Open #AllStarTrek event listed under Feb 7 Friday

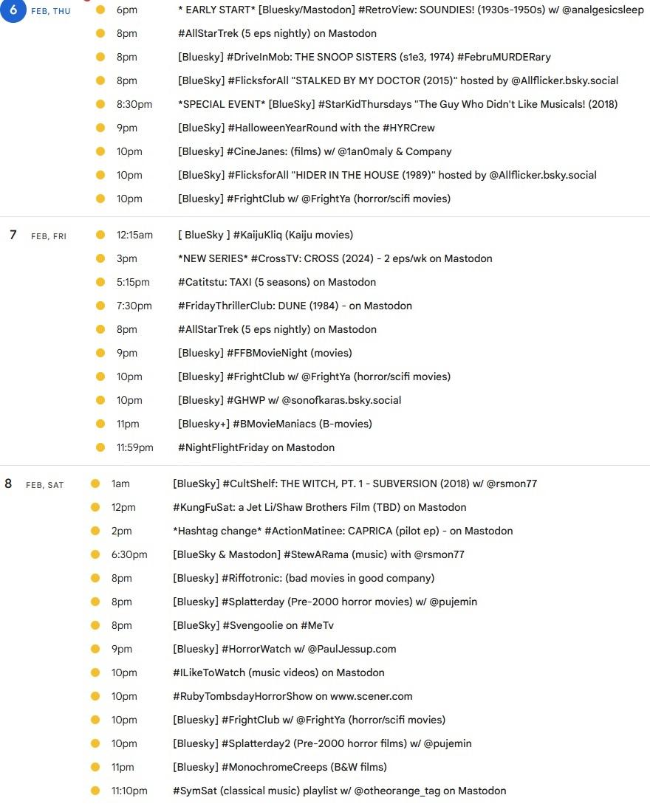277,329
